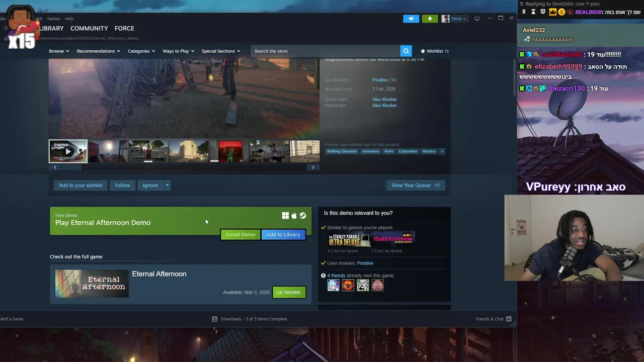Click the On Wishlist button
644x362 pixels.
click(x=289, y=293)
